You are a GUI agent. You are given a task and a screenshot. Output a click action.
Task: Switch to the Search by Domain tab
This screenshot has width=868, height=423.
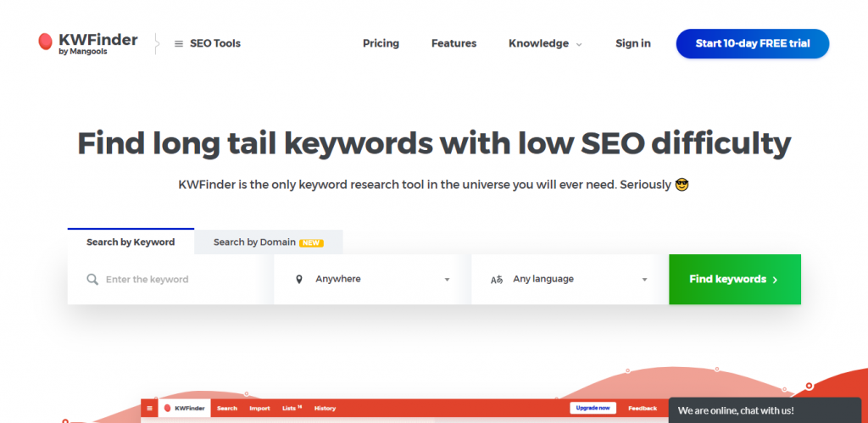click(x=269, y=242)
